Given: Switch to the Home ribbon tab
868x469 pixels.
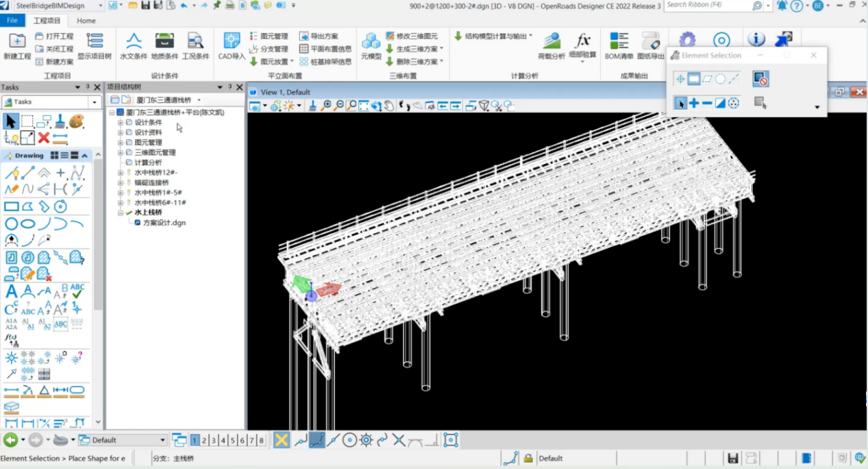Looking at the screenshot, I should pyautogui.click(x=86, y=21).
